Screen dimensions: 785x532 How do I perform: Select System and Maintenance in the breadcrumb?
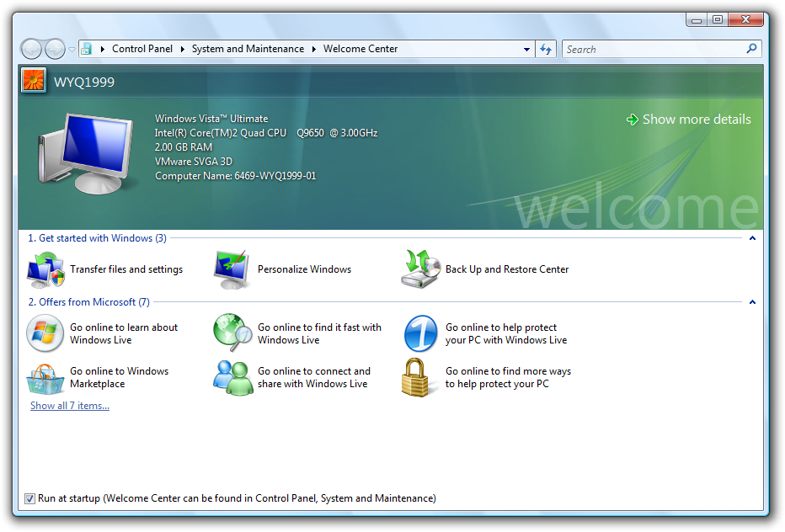pyautogui.click(x=248, y=49)
